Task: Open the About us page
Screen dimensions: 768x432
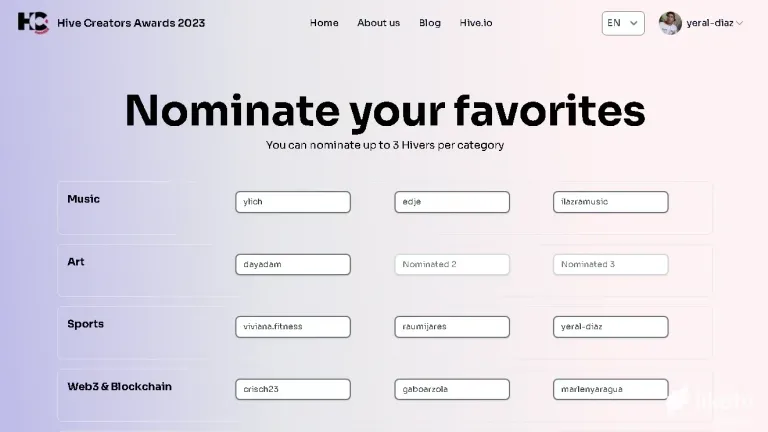Action: pyautogui.click(x=378, y=23)
